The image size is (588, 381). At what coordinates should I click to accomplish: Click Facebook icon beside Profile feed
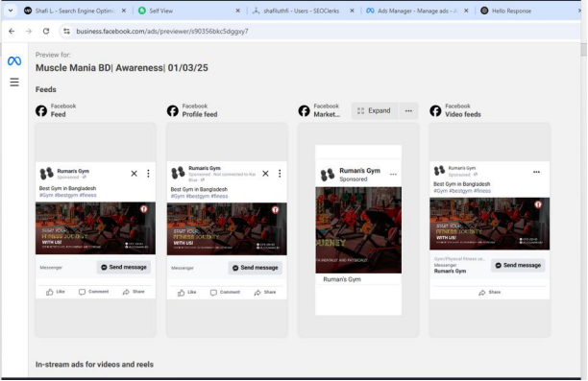tap(173, 111)
